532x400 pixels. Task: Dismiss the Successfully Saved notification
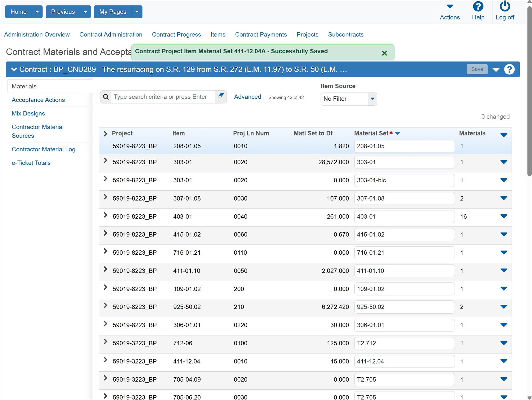[x=384, y=53]
